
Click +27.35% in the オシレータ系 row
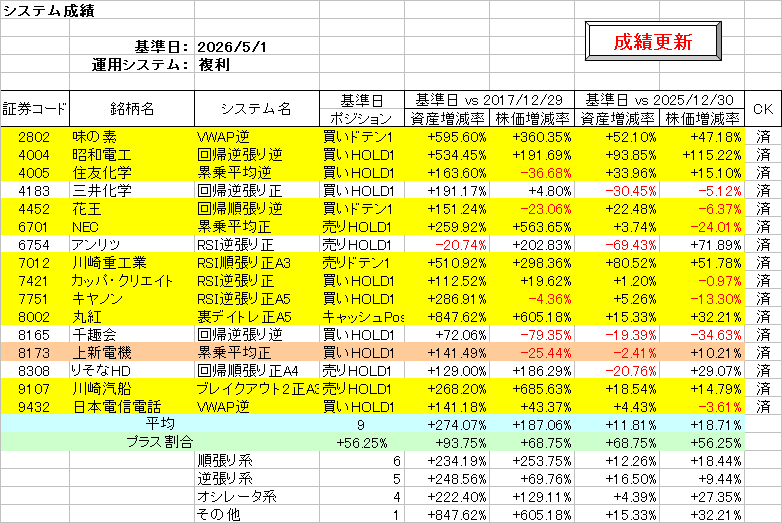(716, 497)
